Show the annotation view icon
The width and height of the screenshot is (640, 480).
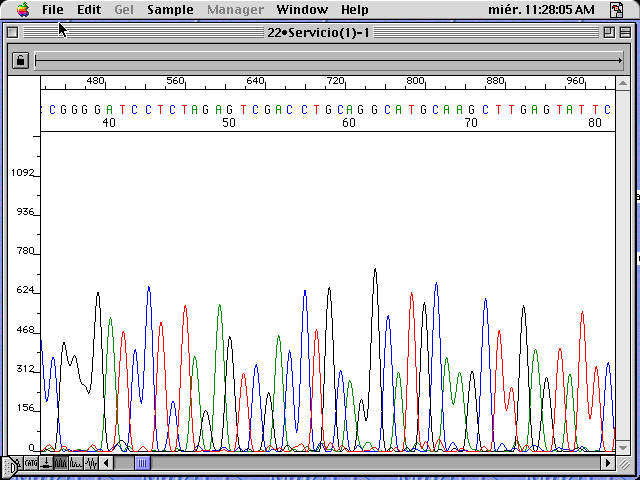(x=16, y=463)
